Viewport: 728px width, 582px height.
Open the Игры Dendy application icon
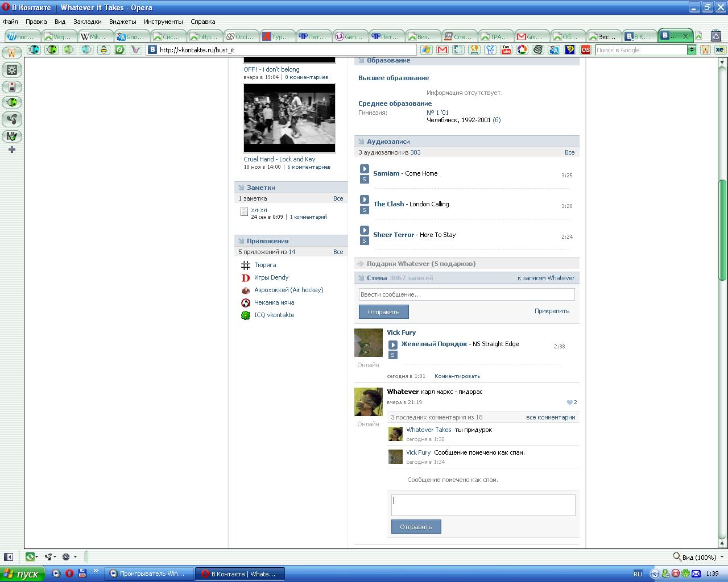246,277
